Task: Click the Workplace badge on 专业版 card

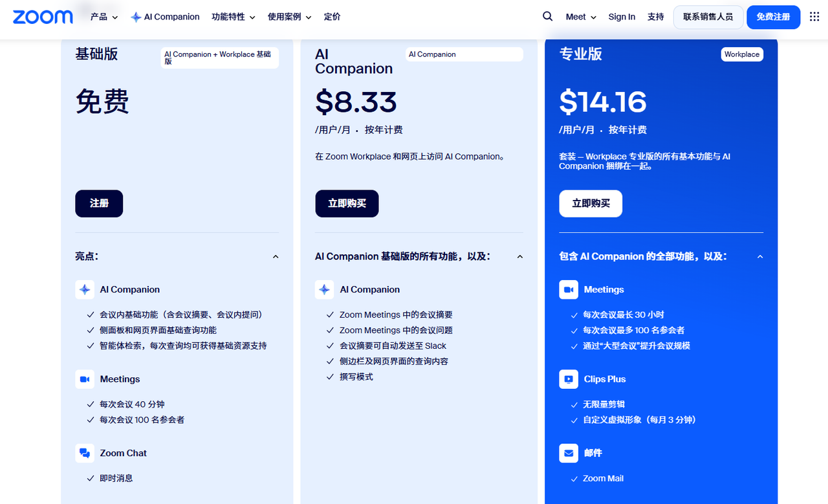Action: point(742,54)
